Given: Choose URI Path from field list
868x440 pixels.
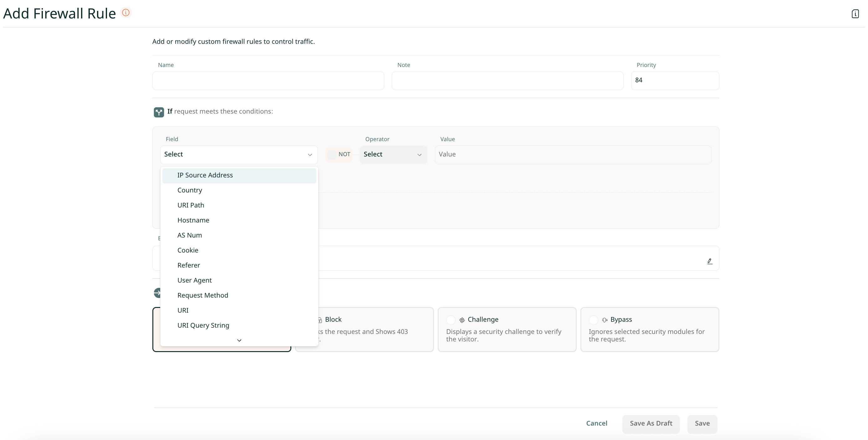Looking at the screenshot, I should [x=239, y=206].
